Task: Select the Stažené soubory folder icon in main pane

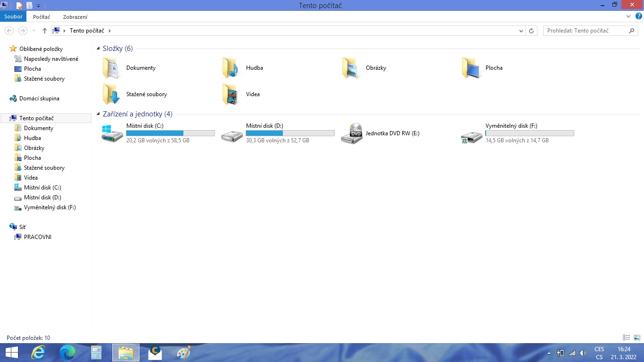Action: (112, 94)
